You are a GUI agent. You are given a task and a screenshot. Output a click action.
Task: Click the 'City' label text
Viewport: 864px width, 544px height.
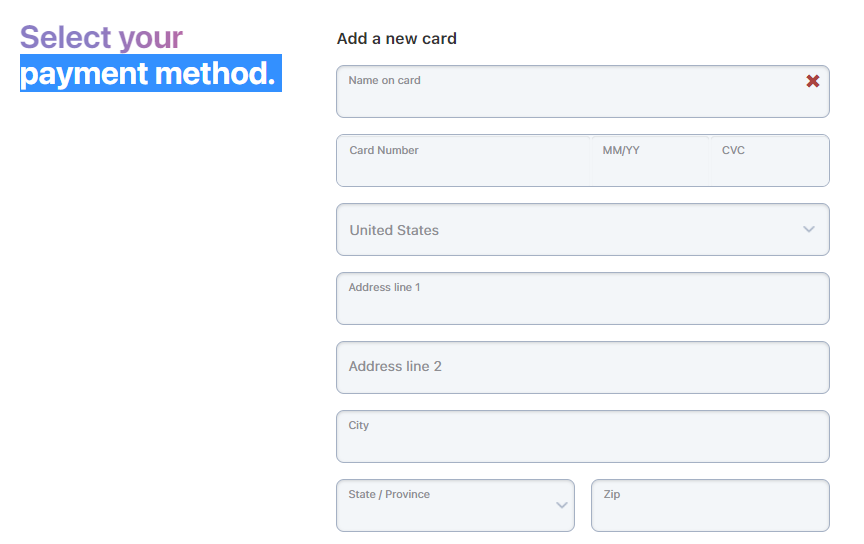coord(359,425)
